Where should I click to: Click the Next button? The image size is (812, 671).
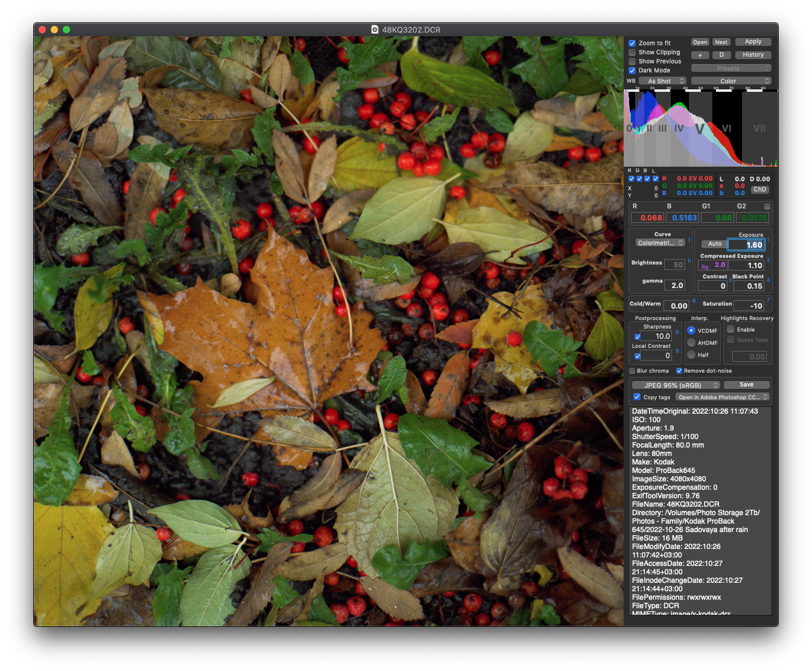[721, 42]
